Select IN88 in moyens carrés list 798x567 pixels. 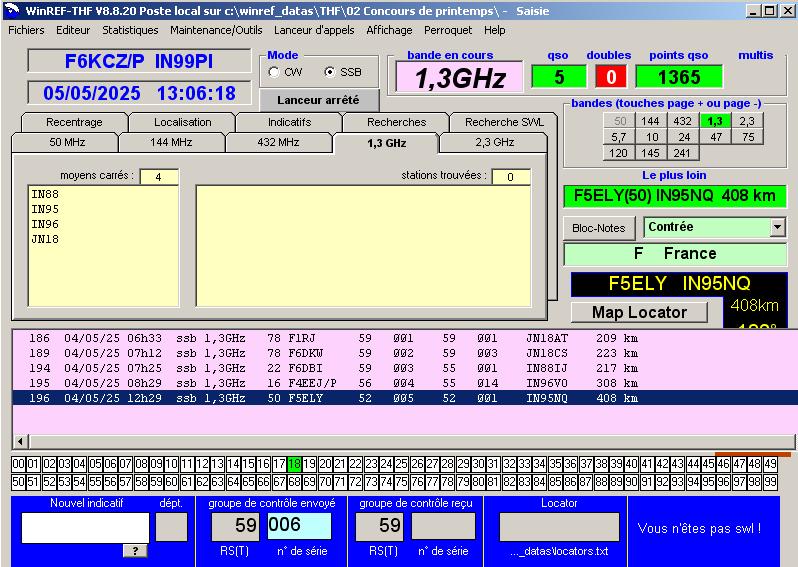(x=45, y=194)
